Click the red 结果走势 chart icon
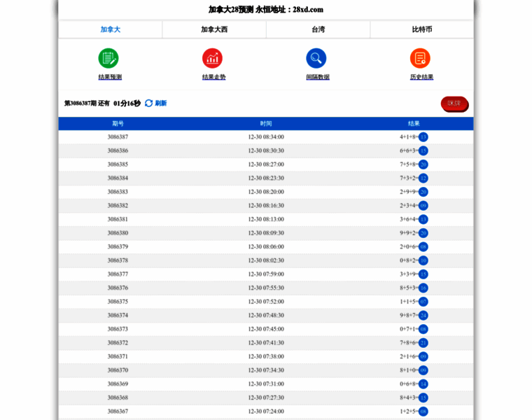532x420 pixels. [x=213, y=58]
